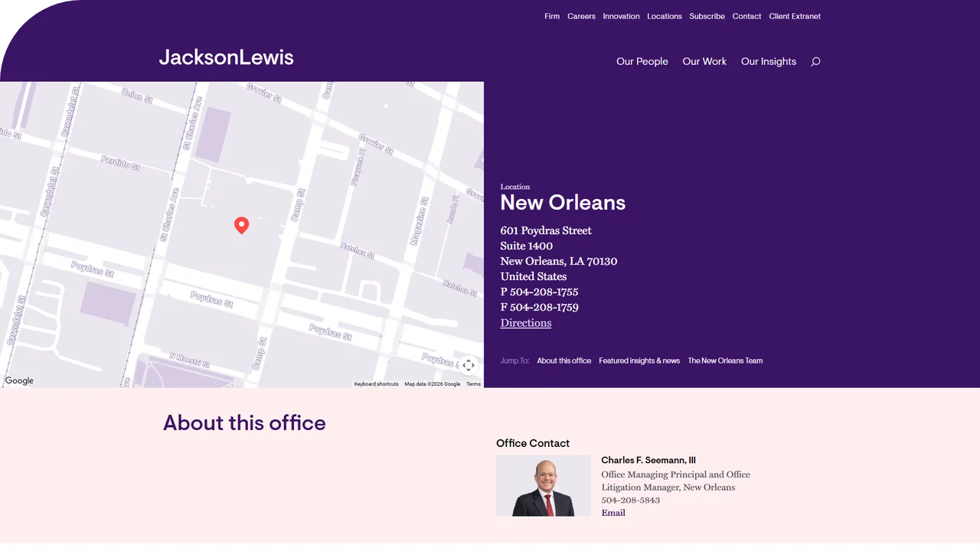This screenshot has width=980, height=551.
Task: Open the Contact page link
Action: click(x=746, y=16)
